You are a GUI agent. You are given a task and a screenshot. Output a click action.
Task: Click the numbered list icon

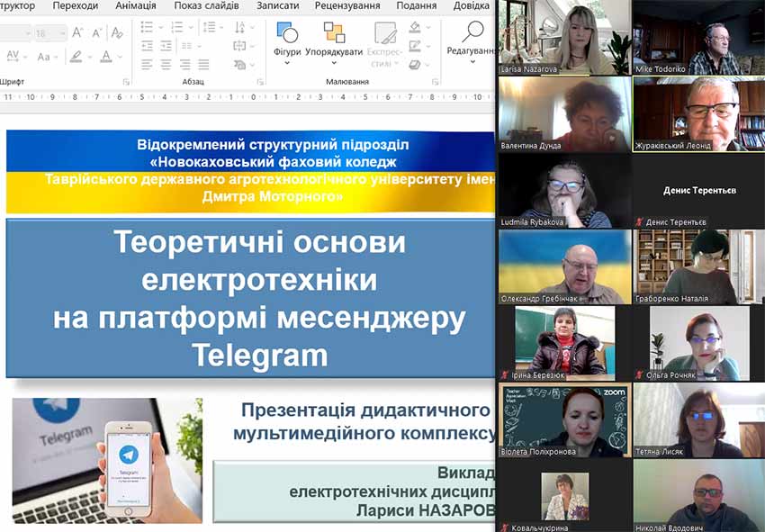click(179, 27)
